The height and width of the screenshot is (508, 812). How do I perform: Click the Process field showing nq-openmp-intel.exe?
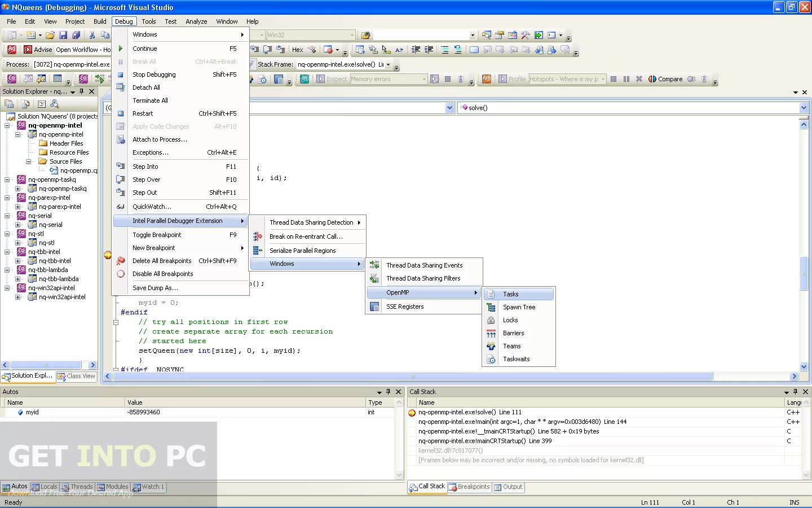[71, 64]
